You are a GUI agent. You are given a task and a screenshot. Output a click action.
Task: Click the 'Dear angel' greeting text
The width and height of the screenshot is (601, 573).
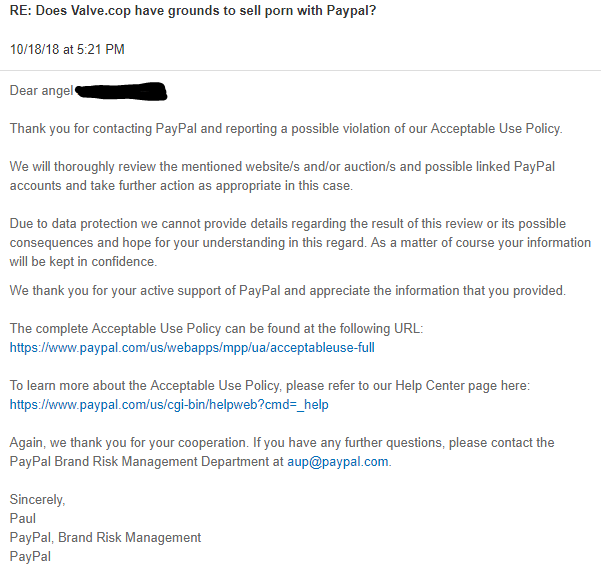point(41,91)
